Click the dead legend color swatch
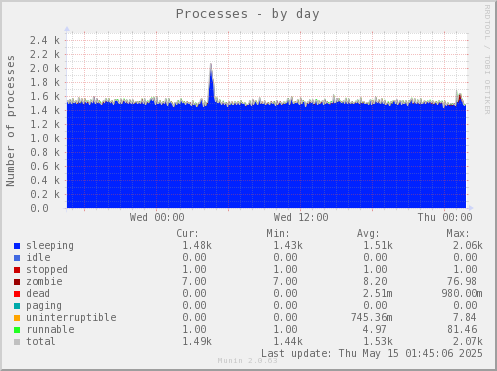 (17, 294)
